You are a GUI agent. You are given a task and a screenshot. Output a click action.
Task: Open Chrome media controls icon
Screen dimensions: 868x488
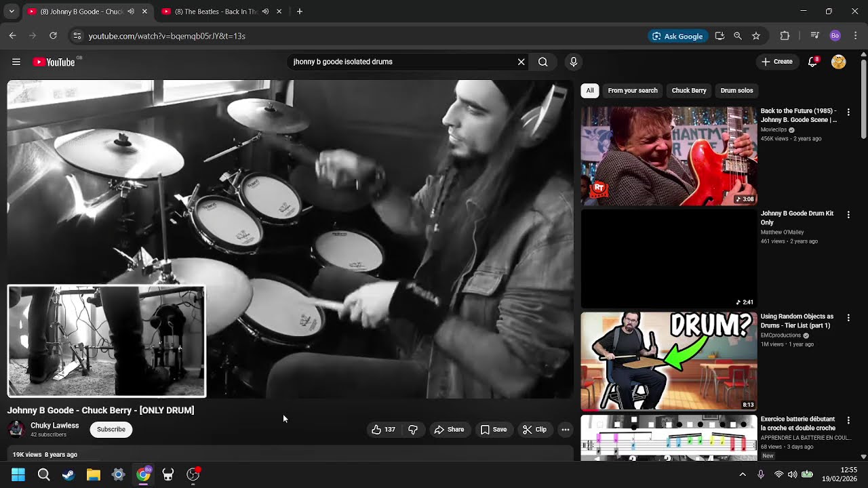click(815, 36)
